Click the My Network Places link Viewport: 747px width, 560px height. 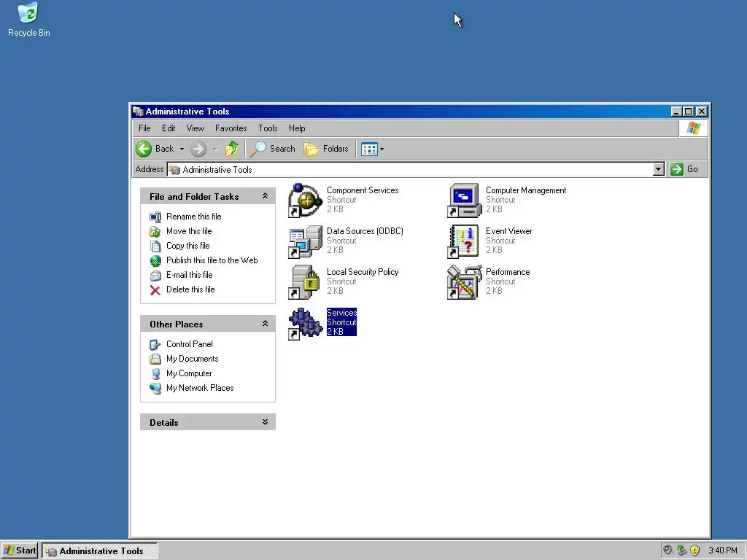click(x=200, y=388)
